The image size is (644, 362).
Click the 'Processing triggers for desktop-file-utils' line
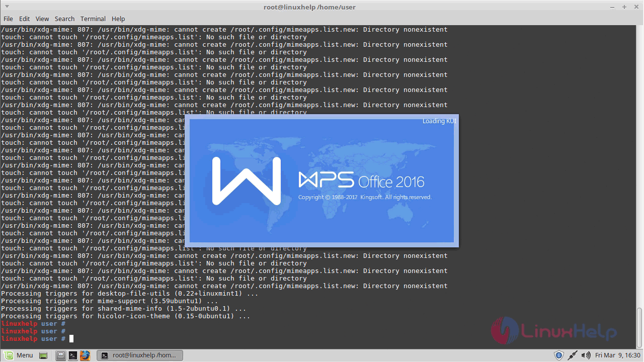coord(130,294)
